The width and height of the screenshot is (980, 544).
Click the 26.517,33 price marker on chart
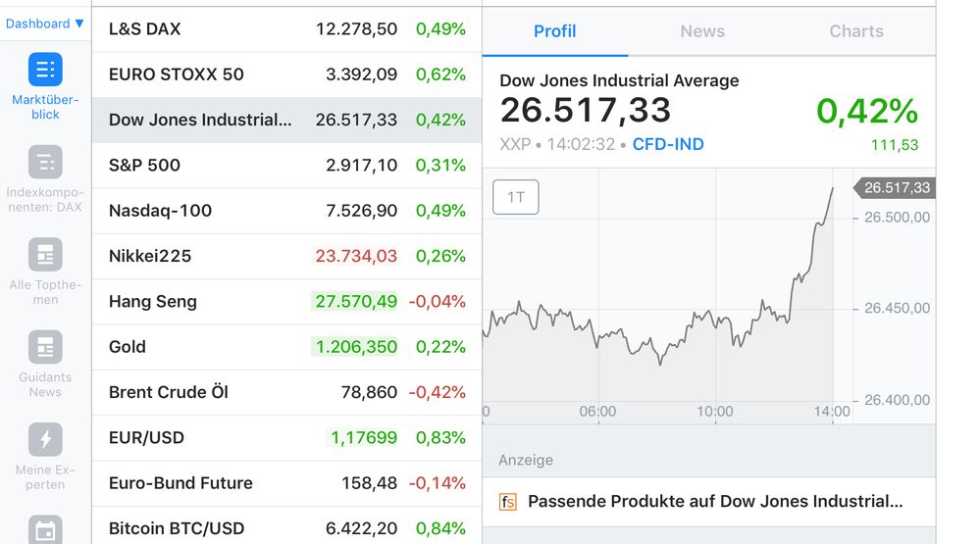pos(896,188)
